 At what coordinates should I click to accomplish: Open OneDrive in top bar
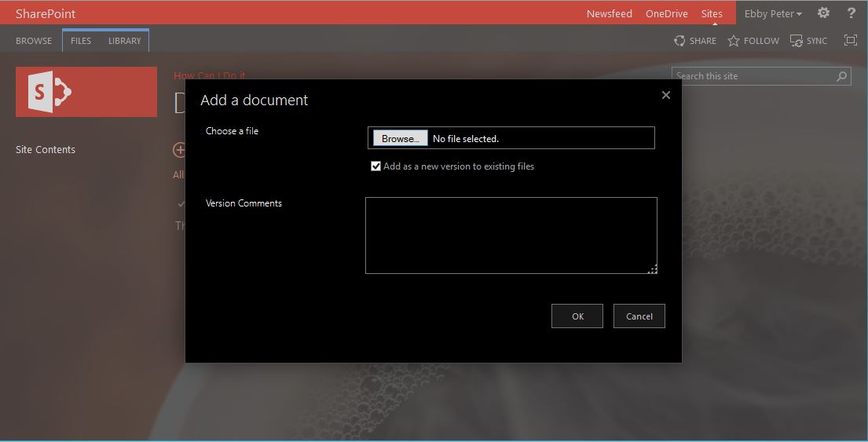click(666, 14)
